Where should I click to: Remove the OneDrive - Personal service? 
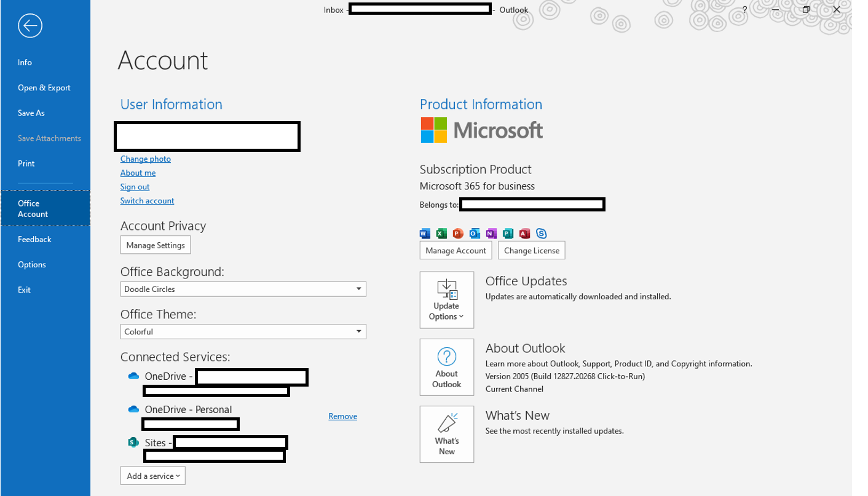click(342, 417)
